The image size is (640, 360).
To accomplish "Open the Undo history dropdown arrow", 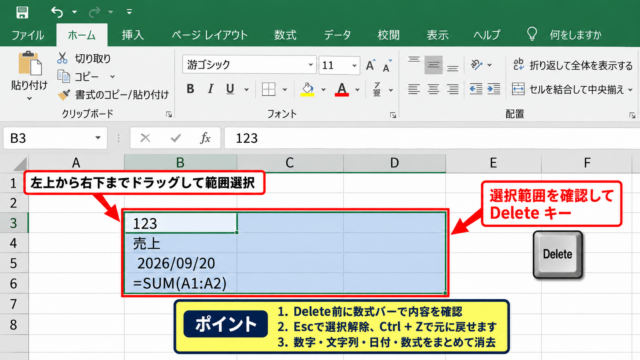I will coord(74,12).
